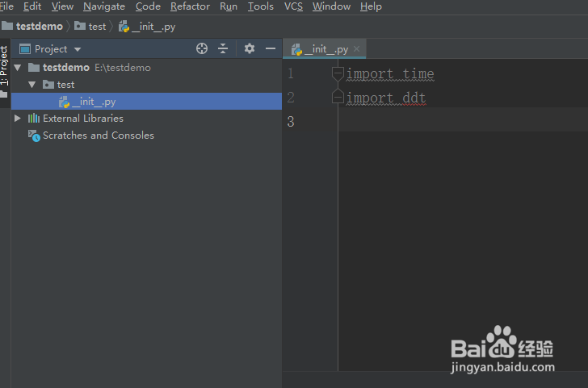Click the test folder icon in tree
This screenshot has height=388, width=588.
pyautogui.click(x=48, y=85)
